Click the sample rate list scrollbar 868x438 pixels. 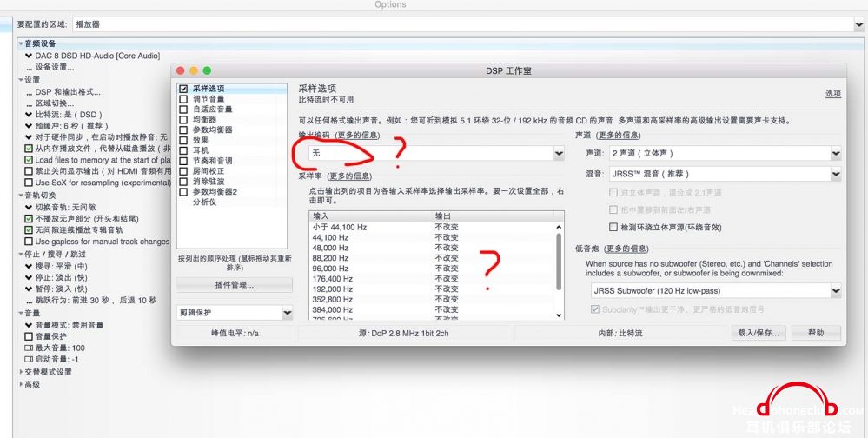[x=559, y=262]
